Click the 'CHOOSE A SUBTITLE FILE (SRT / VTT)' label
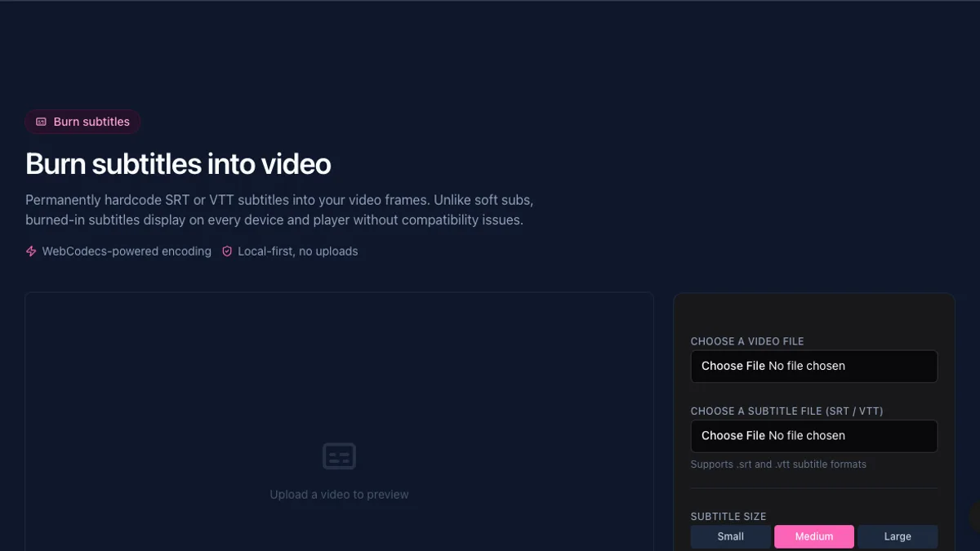Image resolution: width=980 pixels, height=551 pixels. (x=787, y=411)
